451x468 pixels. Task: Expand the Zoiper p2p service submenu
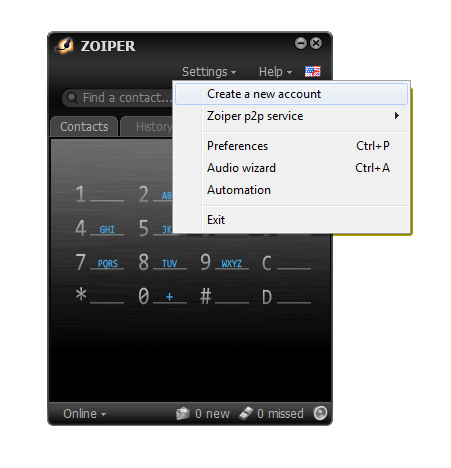point(292,116)
